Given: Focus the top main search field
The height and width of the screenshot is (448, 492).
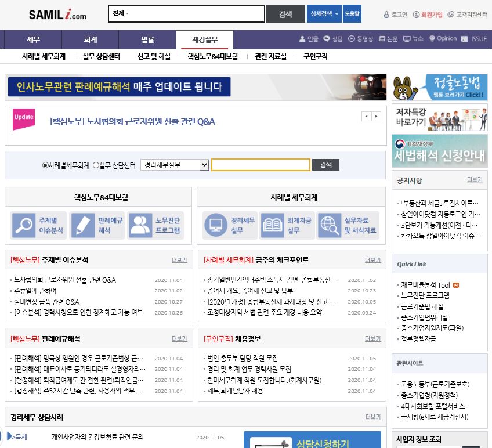Looking at the screenshot, I should (x=186, y=13).
